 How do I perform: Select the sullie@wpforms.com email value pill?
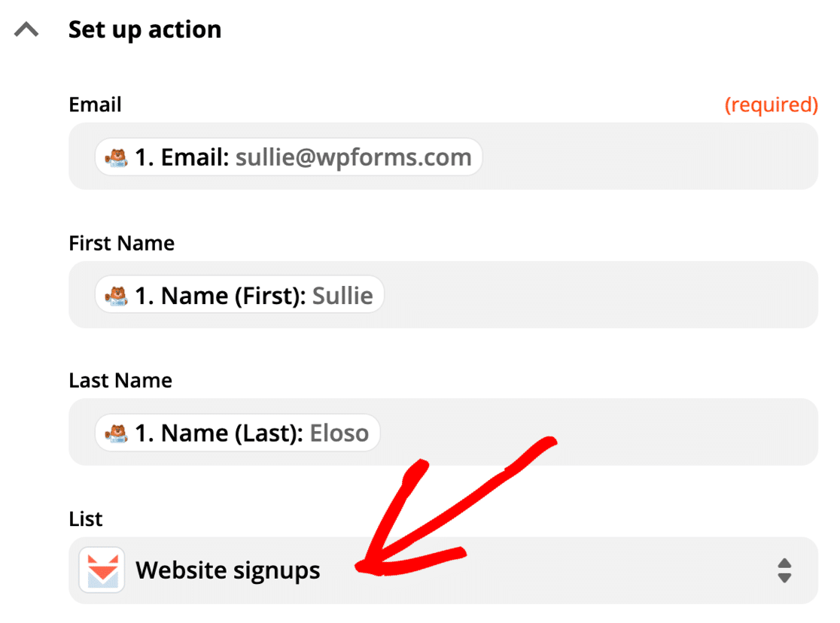tap(353, 157)
